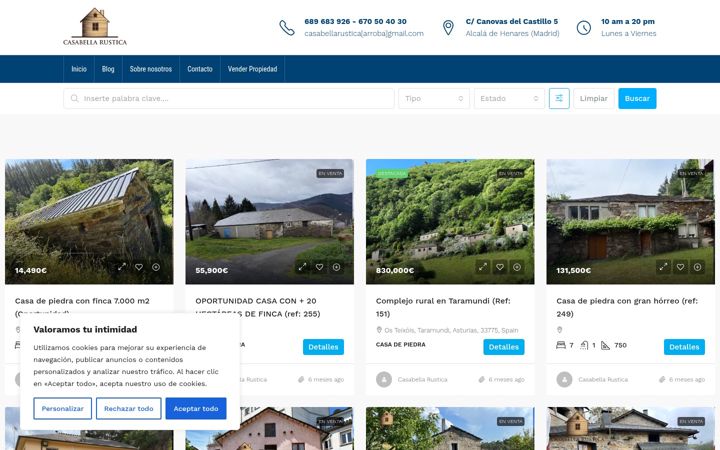Click 6 meses ago on Taramundi card
720x450 pixels.
click(x=506, y=379)
